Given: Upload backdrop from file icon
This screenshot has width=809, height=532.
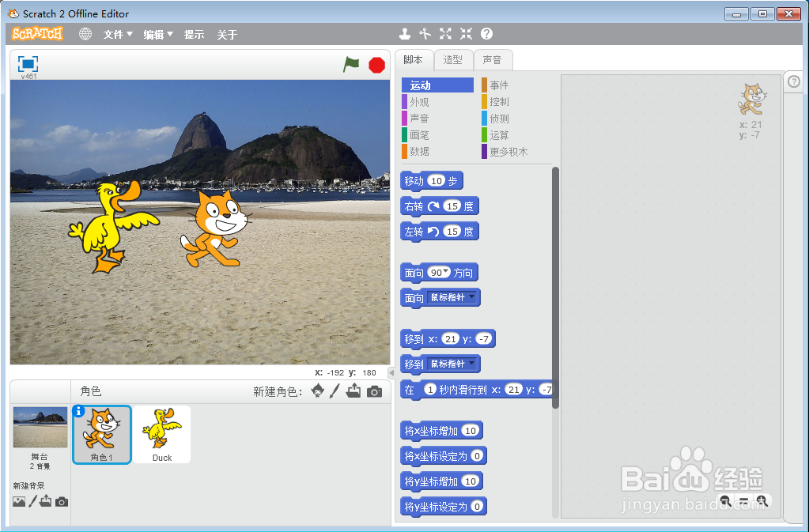Looking at the screenshot, I should coord(45,500).
